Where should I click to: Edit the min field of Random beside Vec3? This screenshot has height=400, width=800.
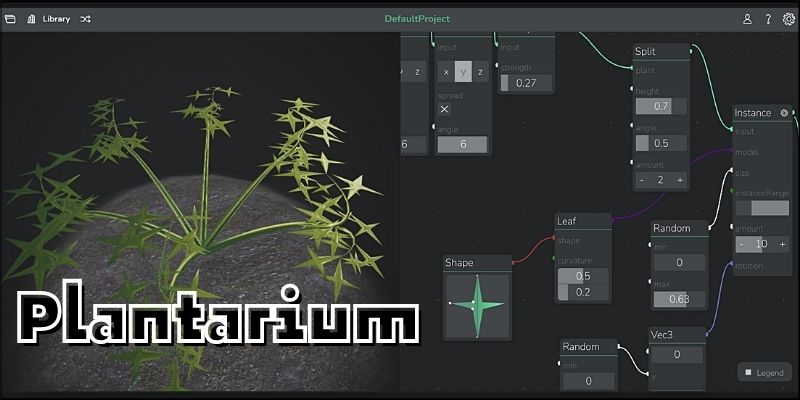(x=588, y=381)
